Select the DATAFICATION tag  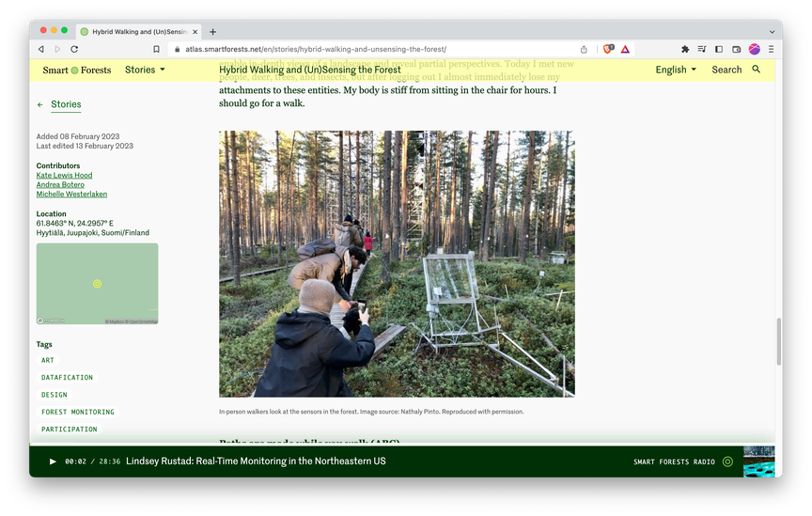(68, 378)
